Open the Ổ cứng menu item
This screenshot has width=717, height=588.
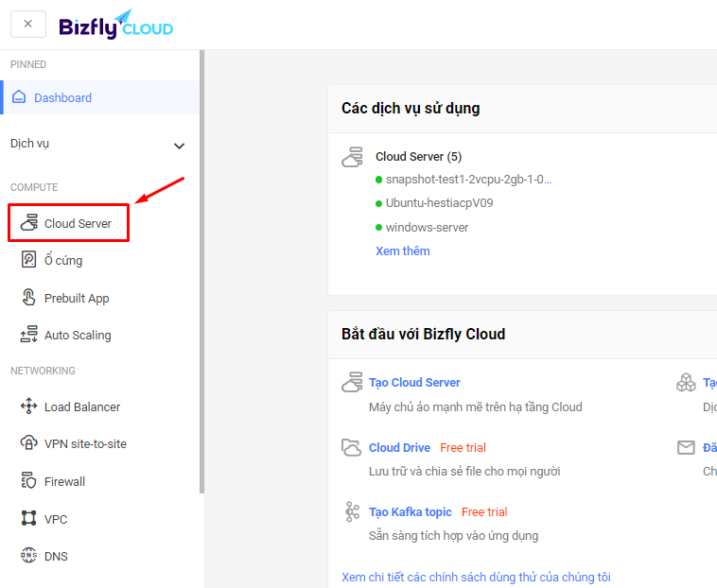pyautogui.click(x=63, y=260)
